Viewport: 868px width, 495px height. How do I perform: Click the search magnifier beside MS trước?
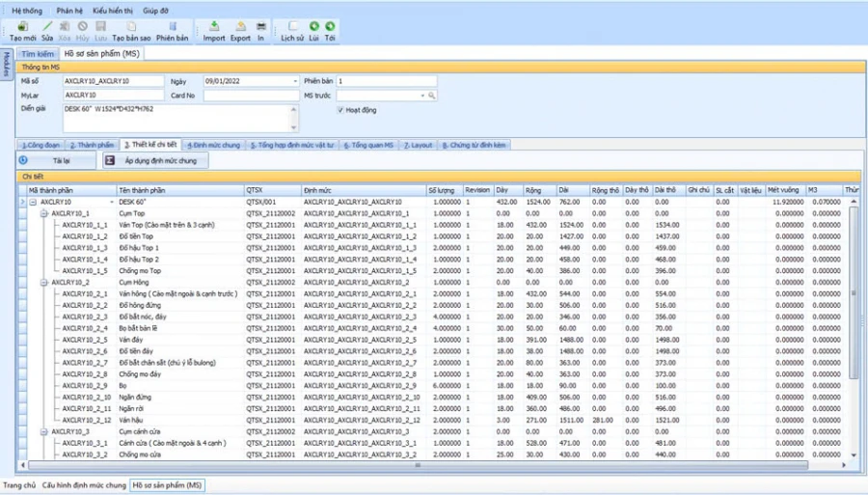432,96
